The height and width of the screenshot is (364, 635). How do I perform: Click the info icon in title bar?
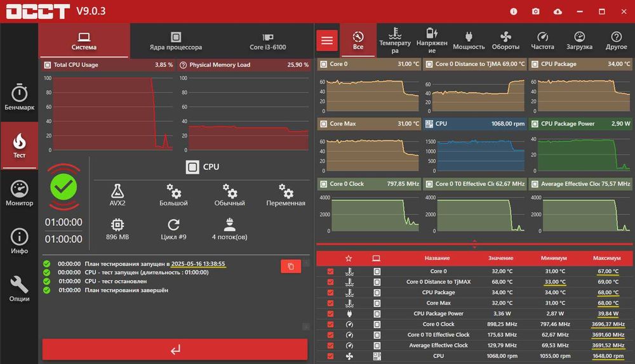[514, 11]
